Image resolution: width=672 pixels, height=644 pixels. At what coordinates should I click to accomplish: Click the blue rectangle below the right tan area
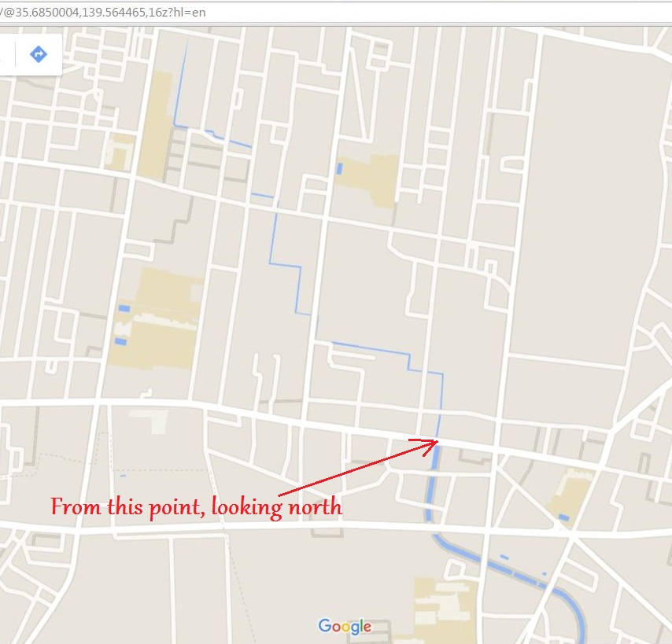click(564, 517)
